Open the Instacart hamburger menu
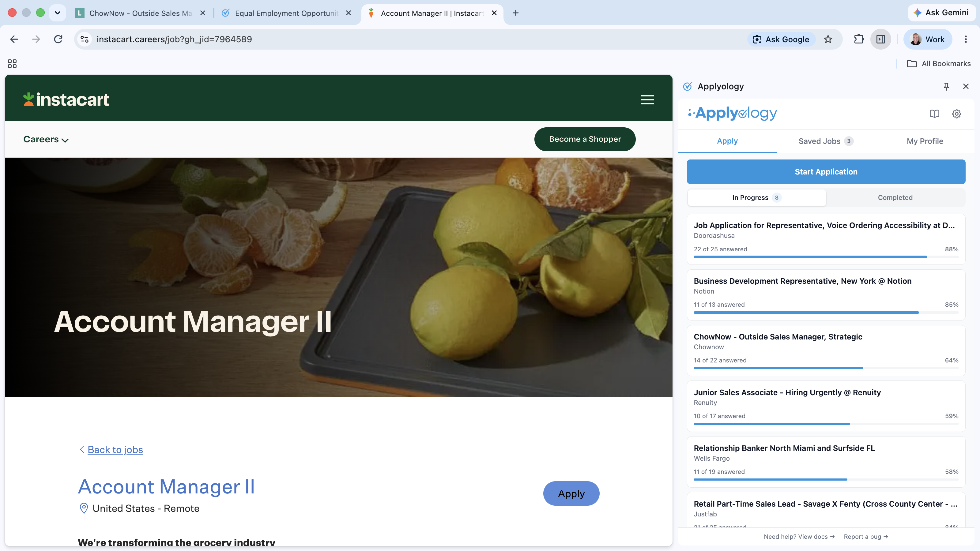The height and width of the screenshot is (551, 980). (x=647, y=99)
